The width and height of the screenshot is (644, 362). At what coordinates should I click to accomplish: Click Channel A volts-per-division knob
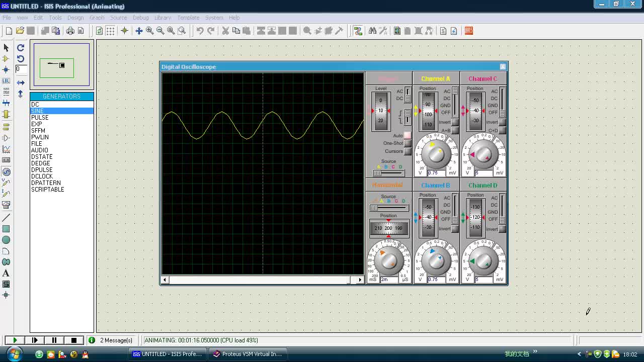click(436, 154)
